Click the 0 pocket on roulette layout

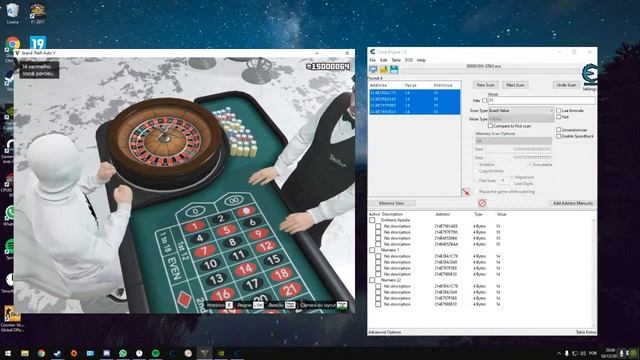[196, 211]
